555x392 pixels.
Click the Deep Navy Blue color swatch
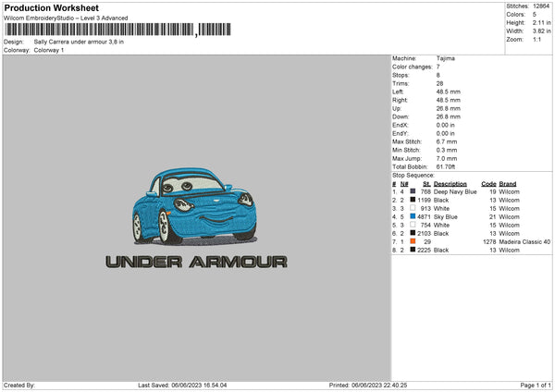pyautogui.click(x=413, y=191)
